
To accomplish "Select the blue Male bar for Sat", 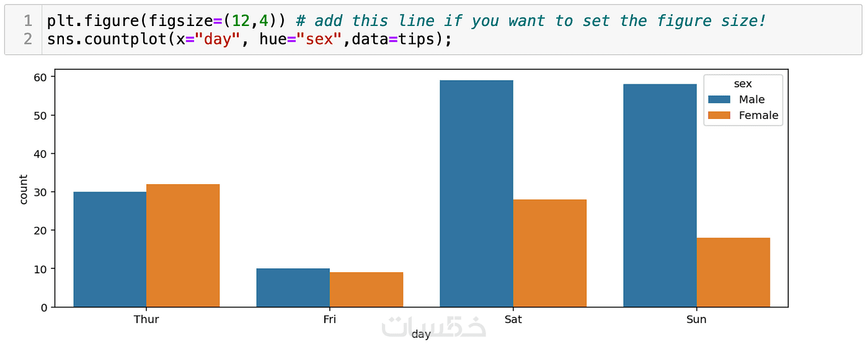I will tap(476, 193).
